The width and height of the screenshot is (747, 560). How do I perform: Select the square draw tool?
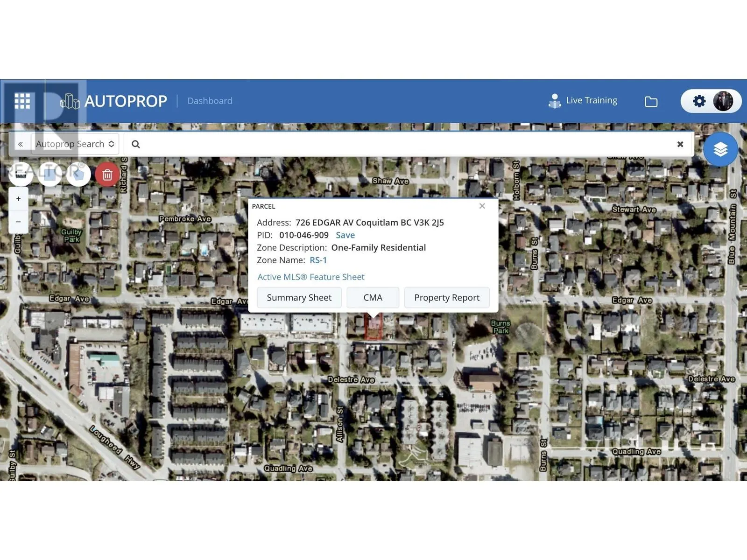tap(50, 175)
